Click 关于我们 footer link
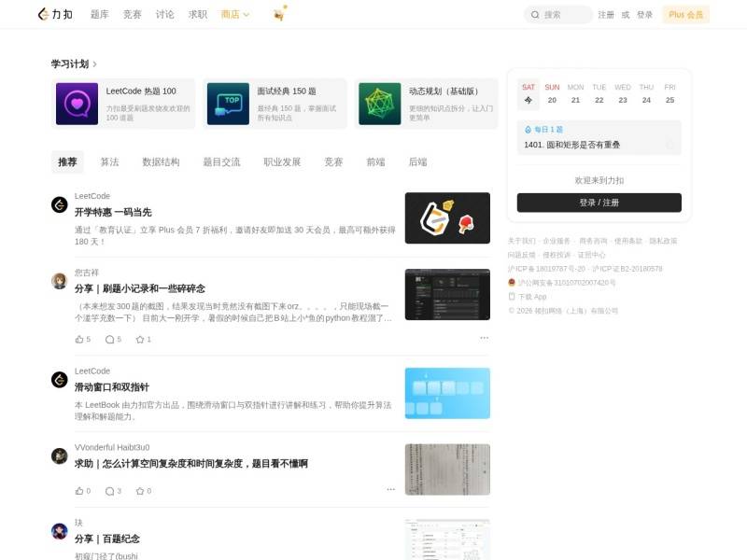This screenshot has width=747, height=560. [521, 241]
